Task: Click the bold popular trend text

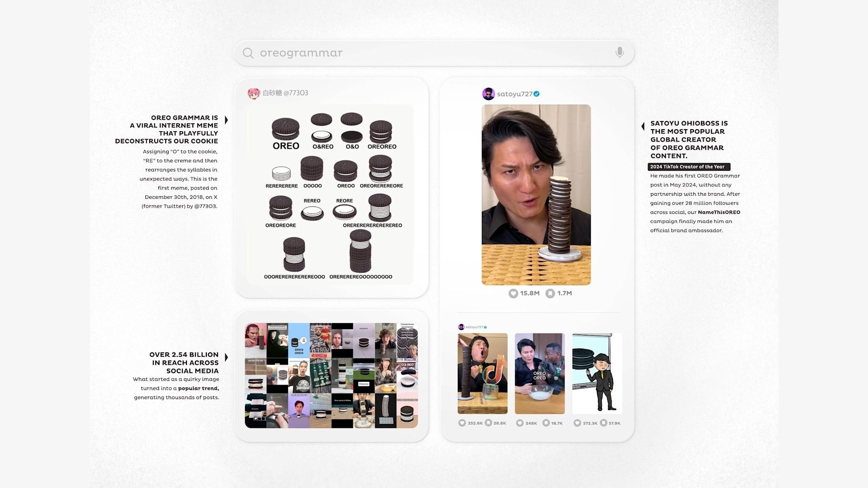Action: pos(198,388)
